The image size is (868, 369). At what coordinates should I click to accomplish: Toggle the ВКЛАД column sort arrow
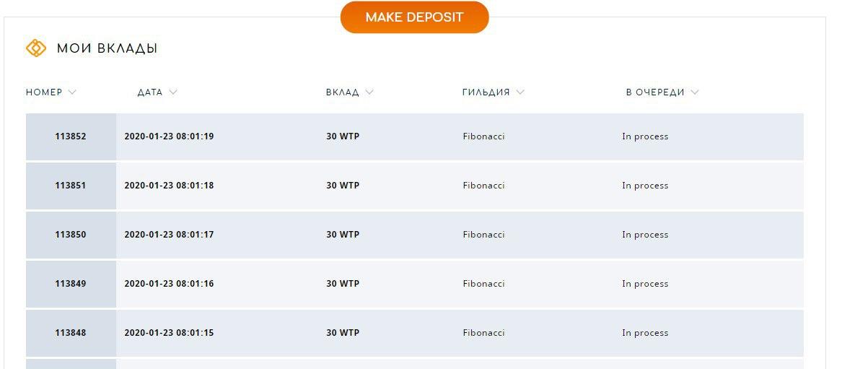(x=369, y=92)
